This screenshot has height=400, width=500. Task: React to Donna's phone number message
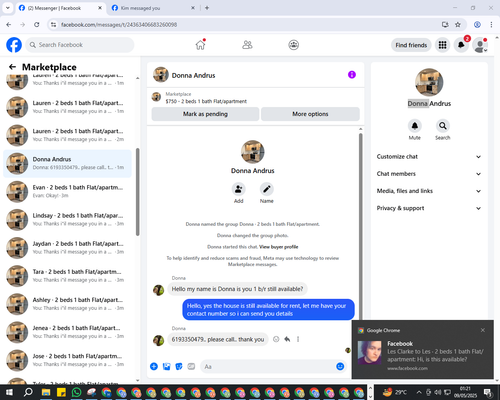pos(276,339)
